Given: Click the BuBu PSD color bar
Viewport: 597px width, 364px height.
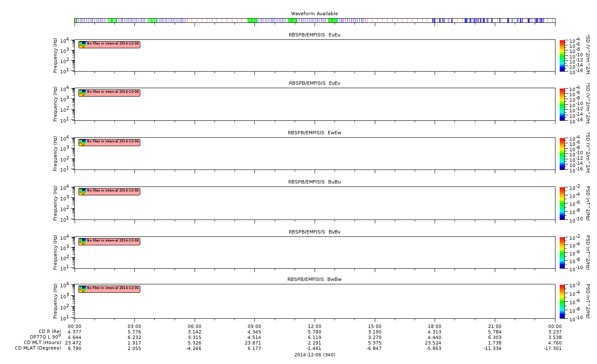Looking at the screenshot, I should 562,203.
